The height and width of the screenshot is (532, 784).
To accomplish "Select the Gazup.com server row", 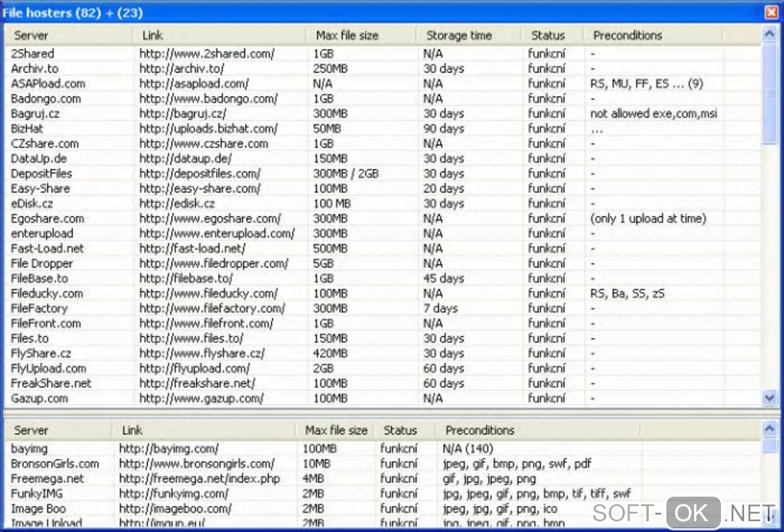I will pyautogui.click(x=384, y=398).
